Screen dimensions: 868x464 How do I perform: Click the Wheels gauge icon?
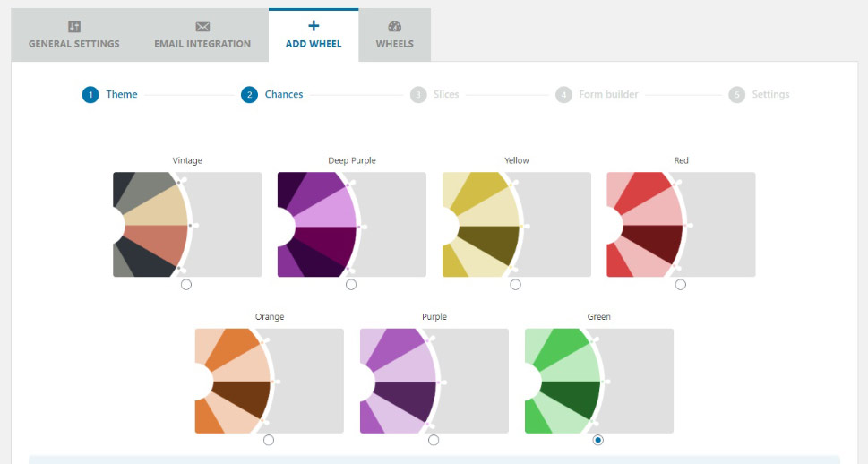click(395, 27)
